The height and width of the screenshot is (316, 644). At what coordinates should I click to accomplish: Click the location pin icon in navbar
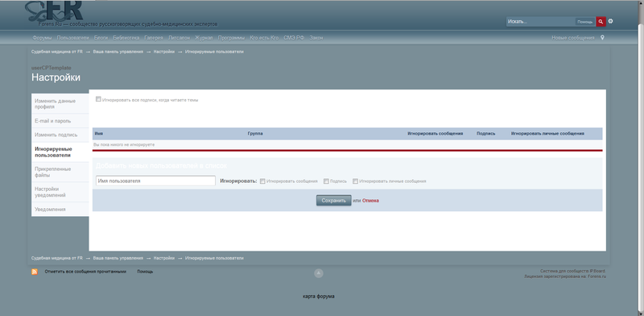pos(602,37)
